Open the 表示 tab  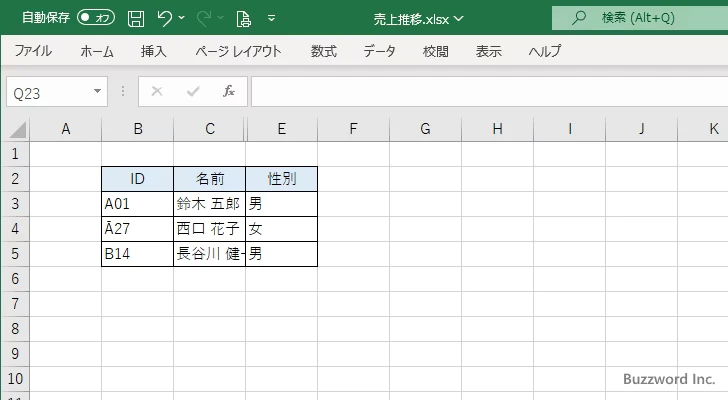(x=488, y=51)
